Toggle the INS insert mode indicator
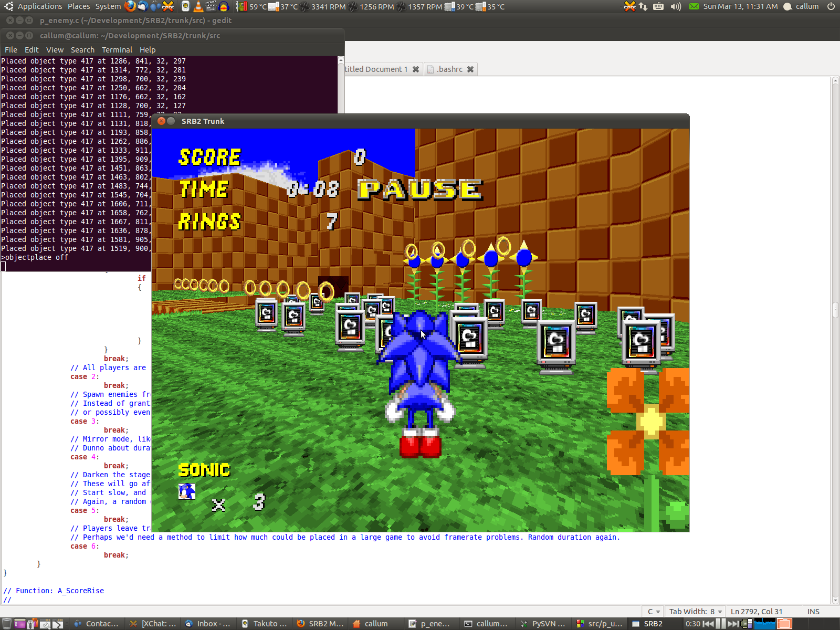Viewport: 840px width, 630px height. coord(813,612)
